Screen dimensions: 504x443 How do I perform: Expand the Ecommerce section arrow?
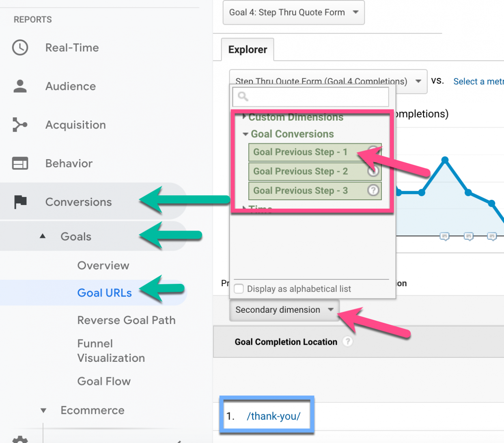point(43,411)
